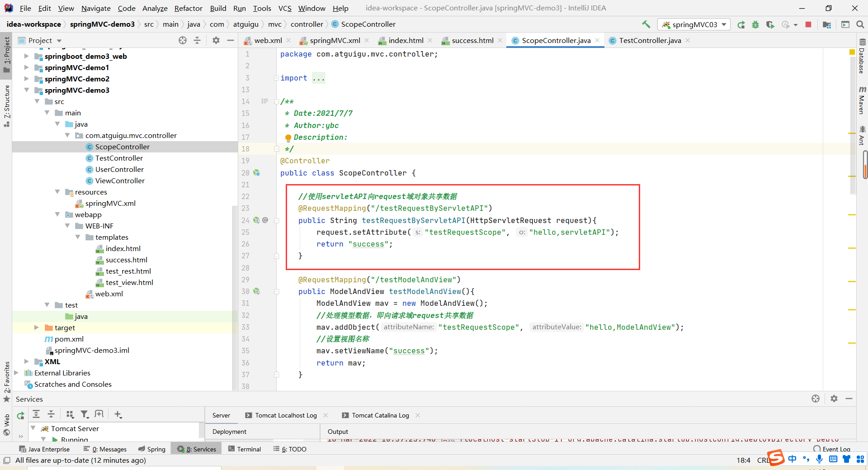Collapse all services in Services toolbar
This screenshot has height=470, width=868.
(x=51, y=414)
